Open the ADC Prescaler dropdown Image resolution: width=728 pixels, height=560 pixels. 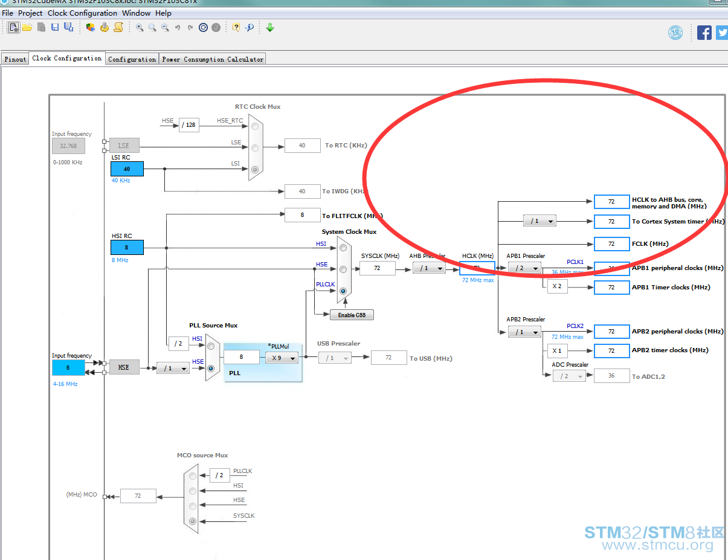(x=569, y=376)
